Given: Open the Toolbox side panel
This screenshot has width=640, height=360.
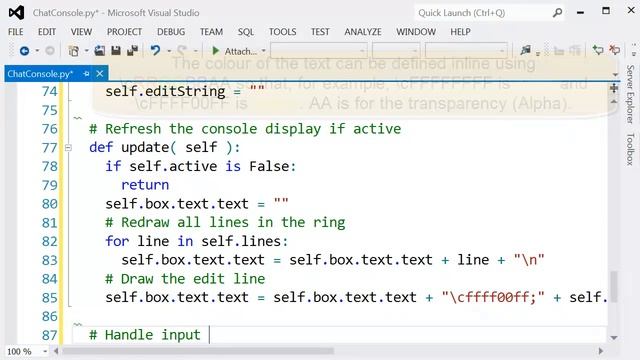Looking at the screenshot, I should pyautogui.click(x=630, y=149).
